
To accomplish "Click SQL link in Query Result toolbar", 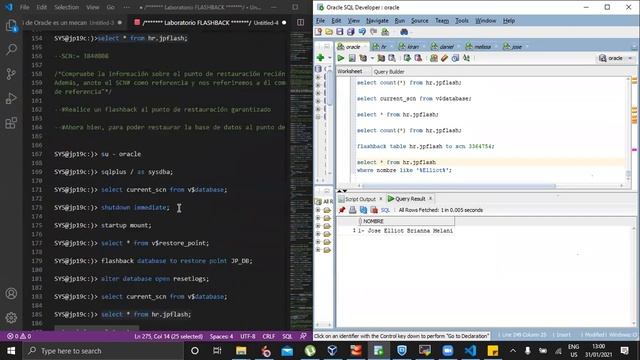I will [385, 210].
